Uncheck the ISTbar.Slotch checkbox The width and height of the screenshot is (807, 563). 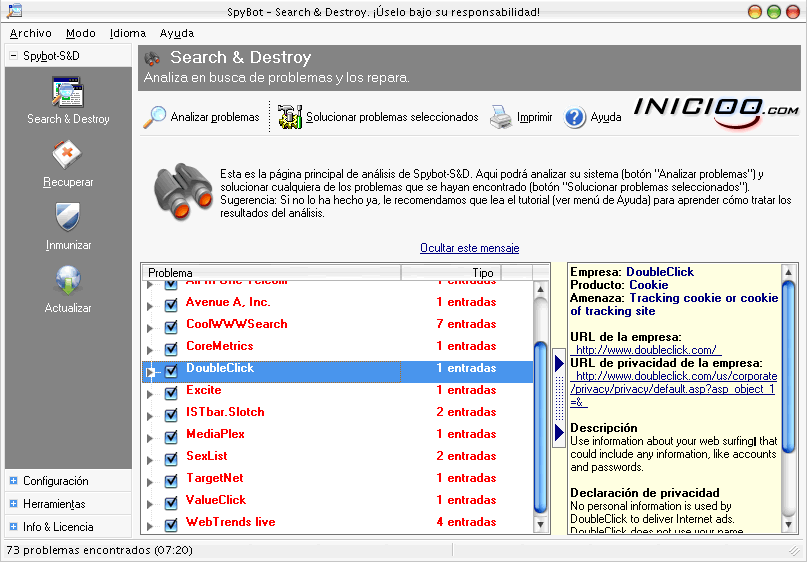pos(171,415)
